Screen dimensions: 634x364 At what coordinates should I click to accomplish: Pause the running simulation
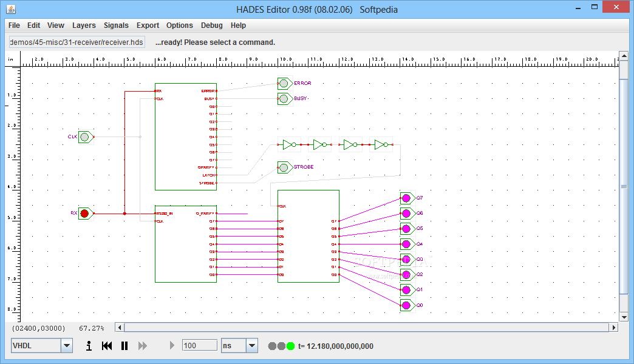(124, 346)
